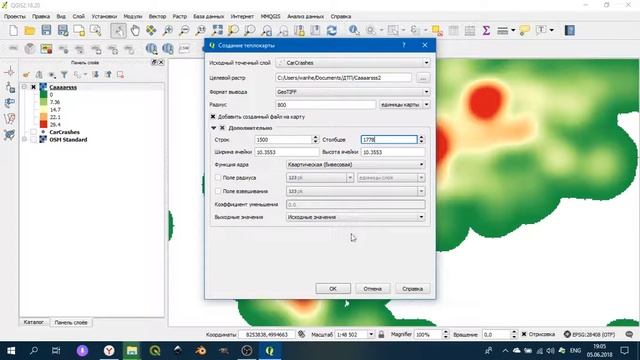Toggle 'Добавить созданный файл на карту' checkbox

213,117
